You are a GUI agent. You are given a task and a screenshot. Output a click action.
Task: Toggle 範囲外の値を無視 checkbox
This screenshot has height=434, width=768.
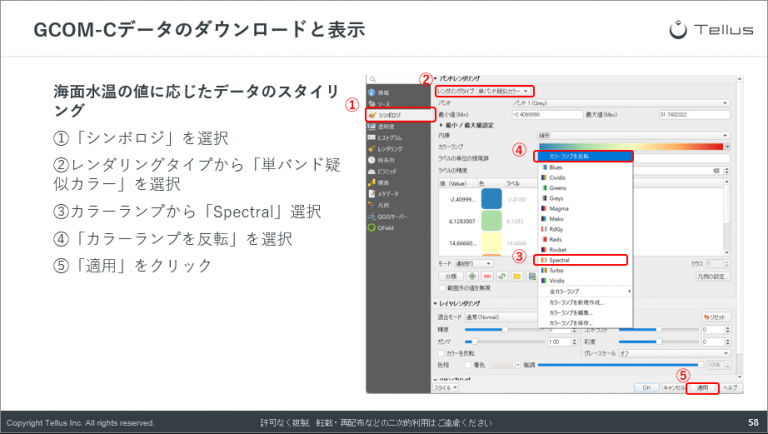[442, 288]
